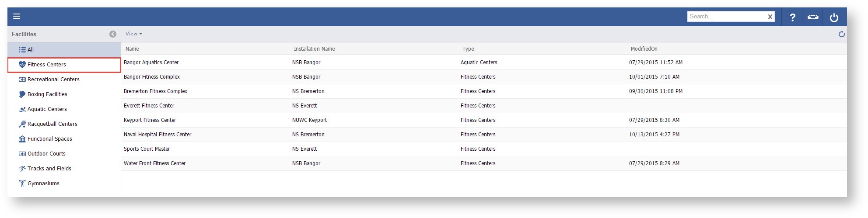The width and height of the screenshot is (868, 218).
Task: Click the Boxing Facilities glove icon
Action: [22, 94]
